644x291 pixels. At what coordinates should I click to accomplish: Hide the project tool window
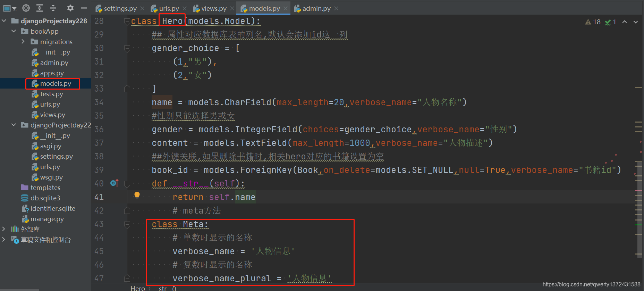point(84,8)
